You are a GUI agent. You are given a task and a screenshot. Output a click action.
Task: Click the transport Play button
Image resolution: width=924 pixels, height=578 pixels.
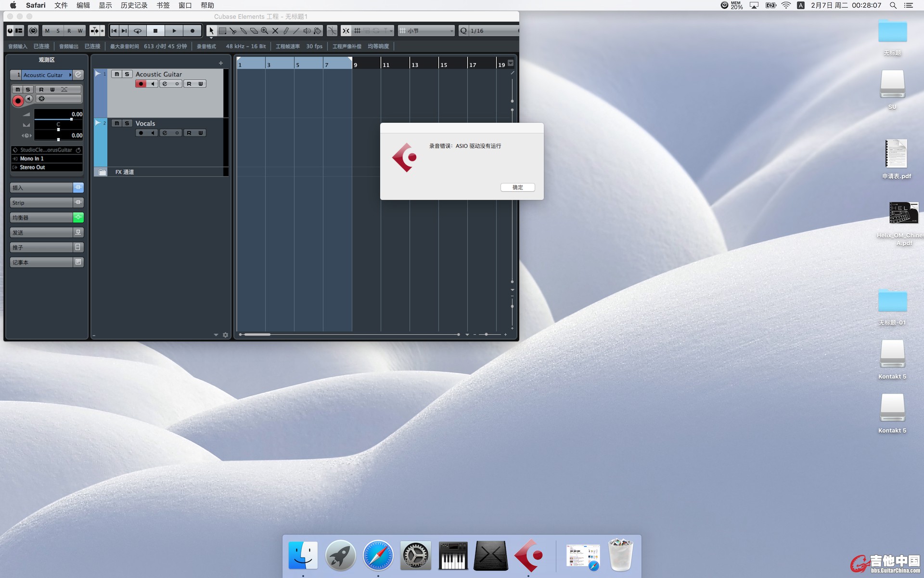[174, 31]
